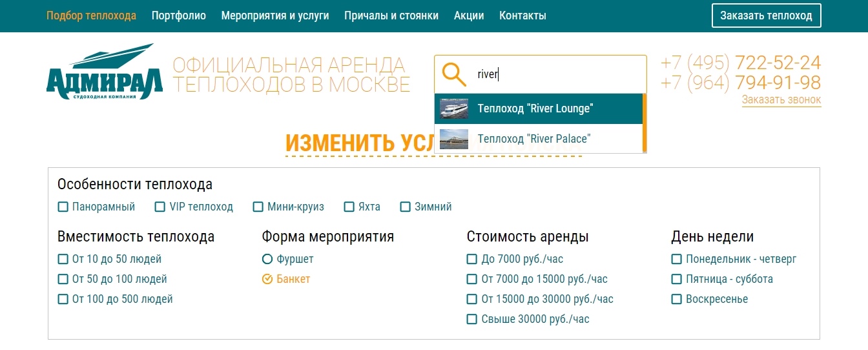
Task: Click into the search field containing 'river'
Action: 555,74
